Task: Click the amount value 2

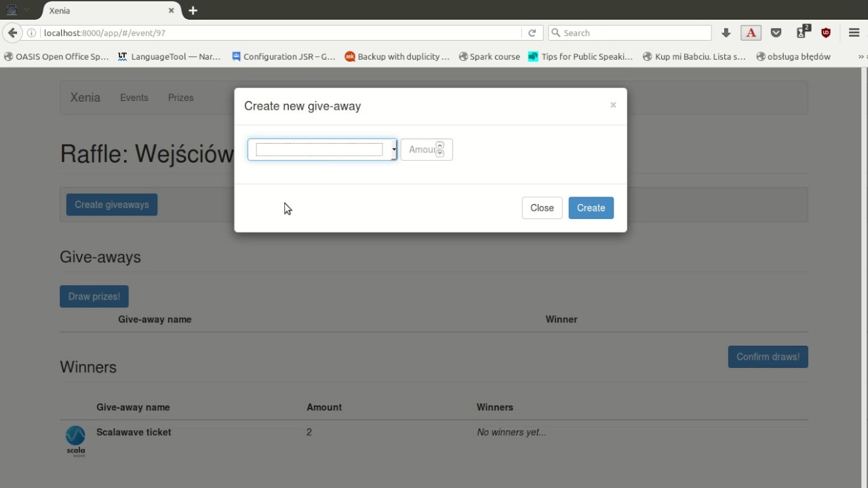Action: click(309, 432)
